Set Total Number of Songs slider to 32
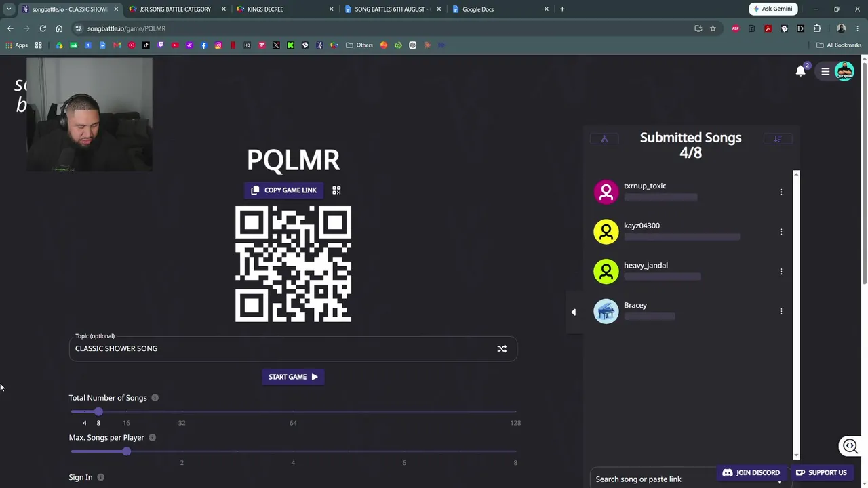This screenshot has width=868, height=488. coord(182,412)
